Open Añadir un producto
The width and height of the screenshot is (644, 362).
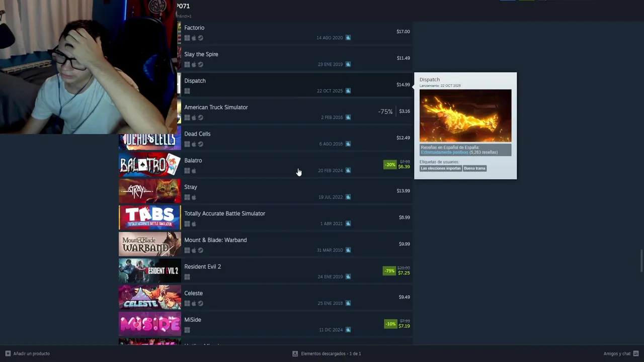pyautogui.click(x=28, y=353)
